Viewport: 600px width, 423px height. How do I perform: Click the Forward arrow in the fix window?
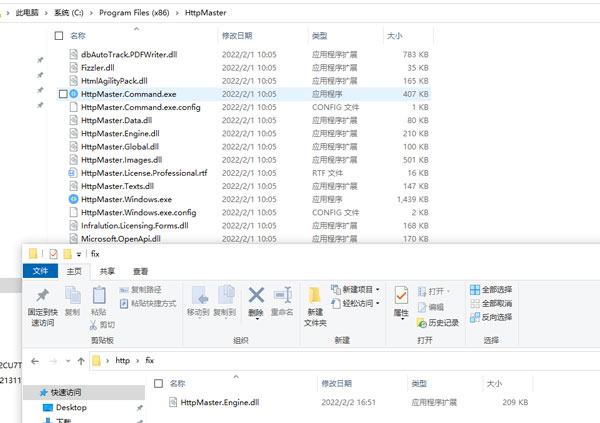tap(53, 361)
